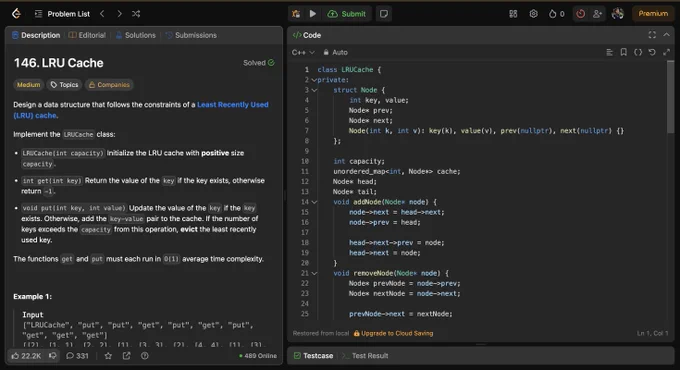
Task: Open the notes icon next to Submit
Action: tap(384, 14)
